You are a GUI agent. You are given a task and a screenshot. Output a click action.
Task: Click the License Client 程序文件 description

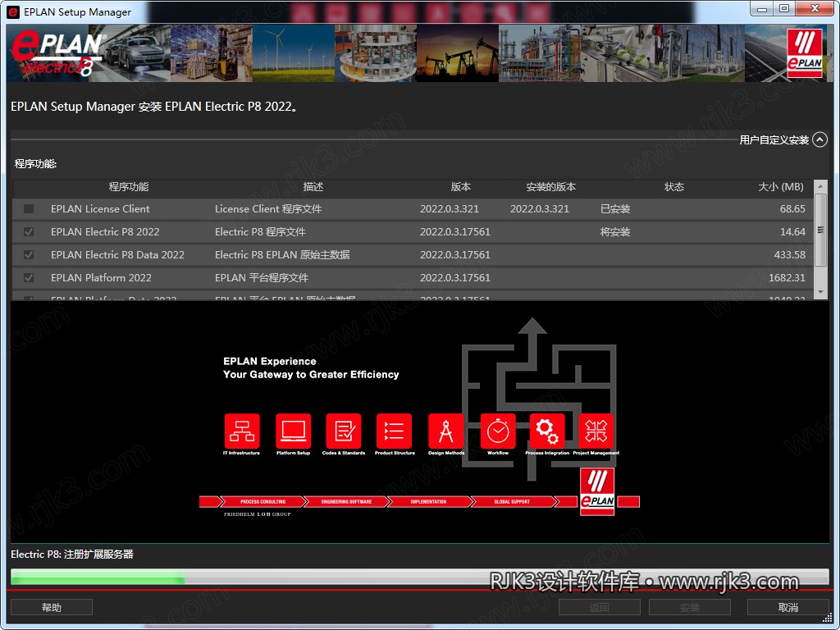(x=268, y=209)
